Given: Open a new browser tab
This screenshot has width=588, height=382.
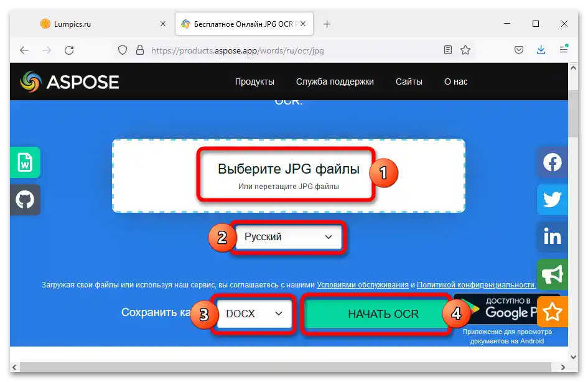Looking at the screenshot, I should click(327, 24).
